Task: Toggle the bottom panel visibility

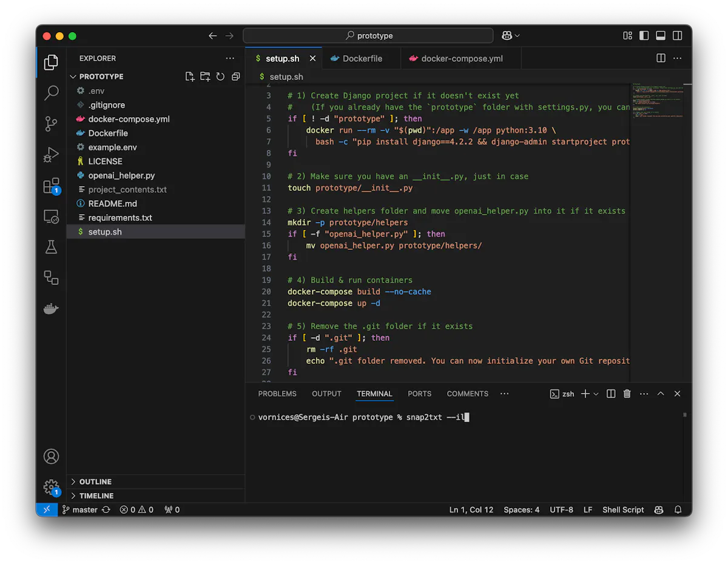Action: point(661,36)
